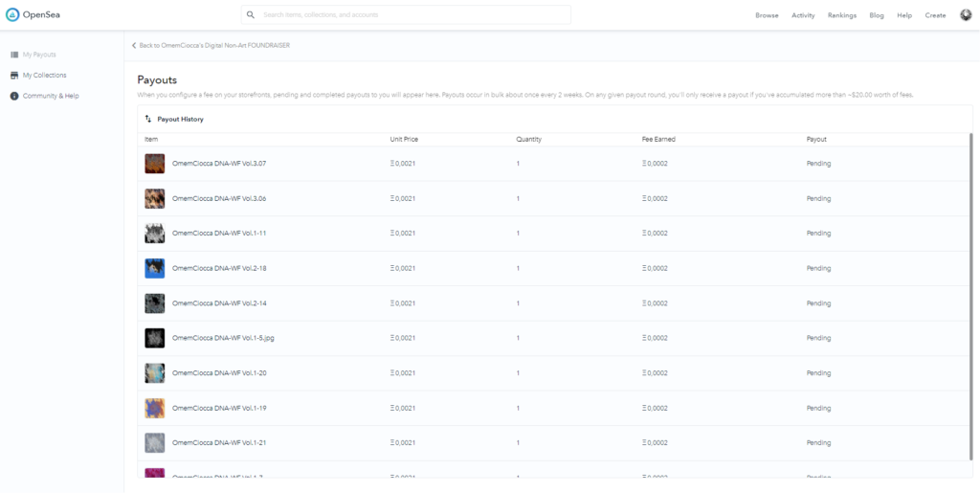The width and height of the screenshot is (980, 493).
Task: Open the Blog link
Action: point(876,15)
